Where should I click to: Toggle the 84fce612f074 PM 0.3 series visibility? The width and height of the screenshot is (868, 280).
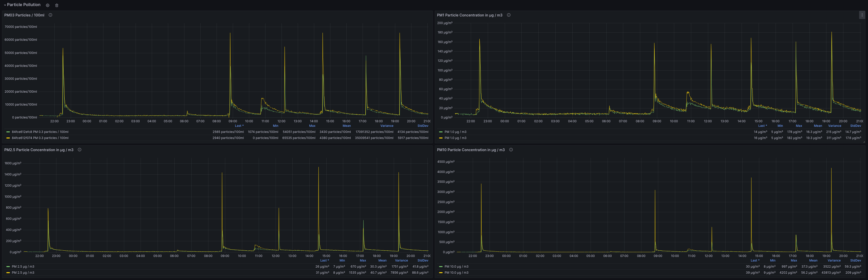coord(40,138)
